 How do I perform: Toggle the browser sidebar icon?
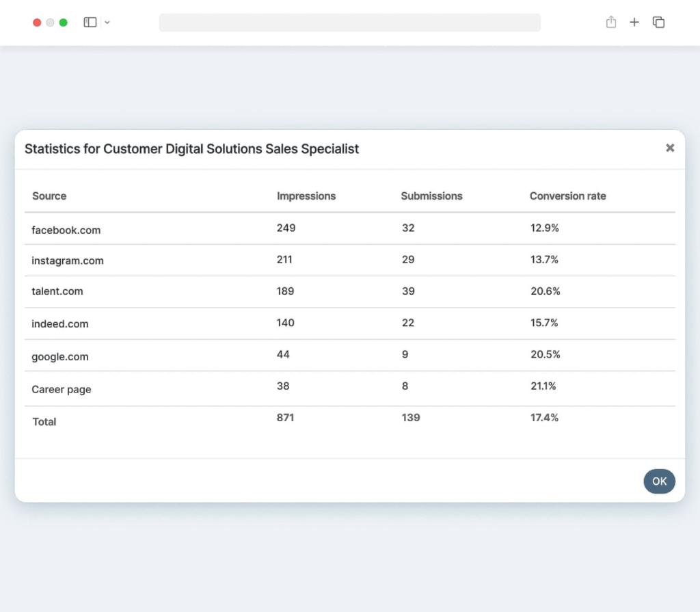pos(90,22)
